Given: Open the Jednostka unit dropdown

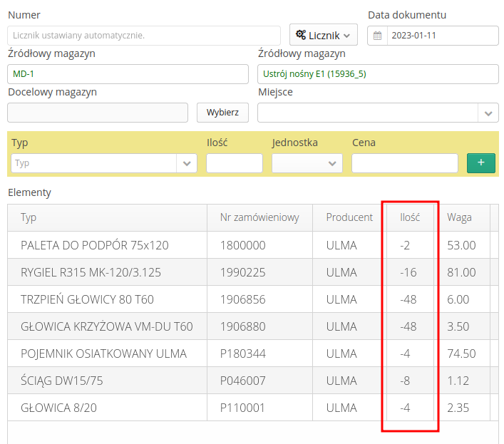Looking at the screenshot, I should 307,163.
